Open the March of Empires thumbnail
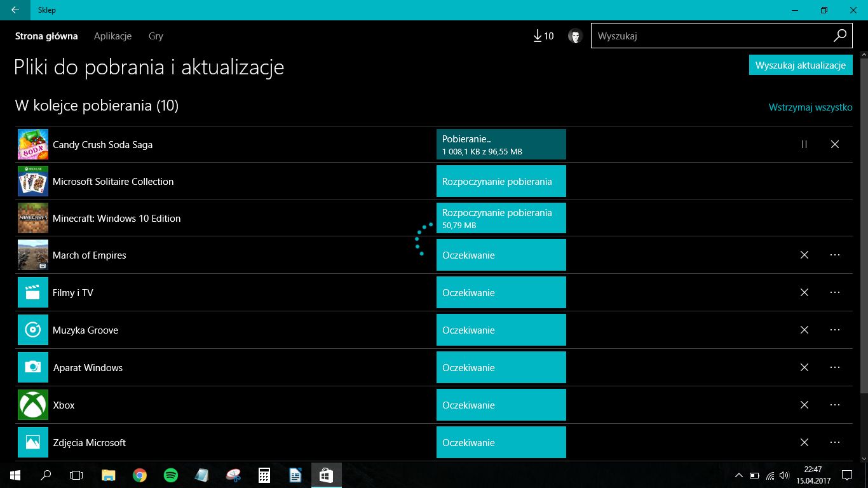Viewport: 868px width, 488px height. click(x=33, y=255)
